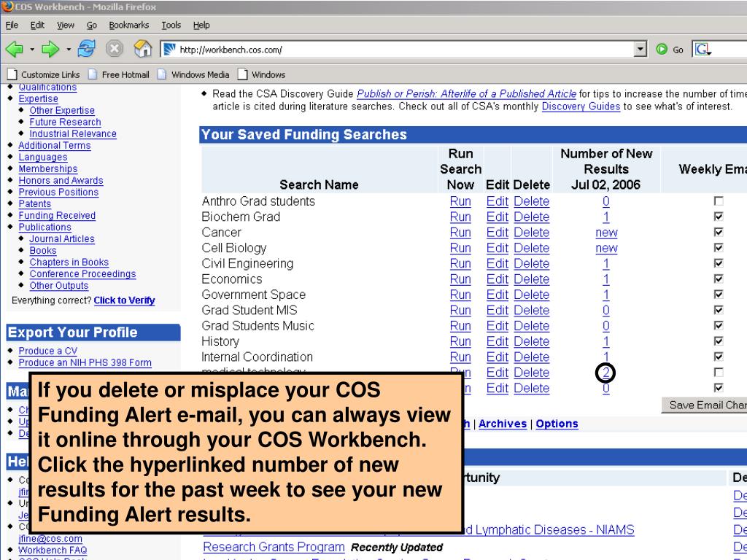The width and height of the screenshot is (747, 560).
Task: Open the Funding Received profile link
Action: coord(57,216)
